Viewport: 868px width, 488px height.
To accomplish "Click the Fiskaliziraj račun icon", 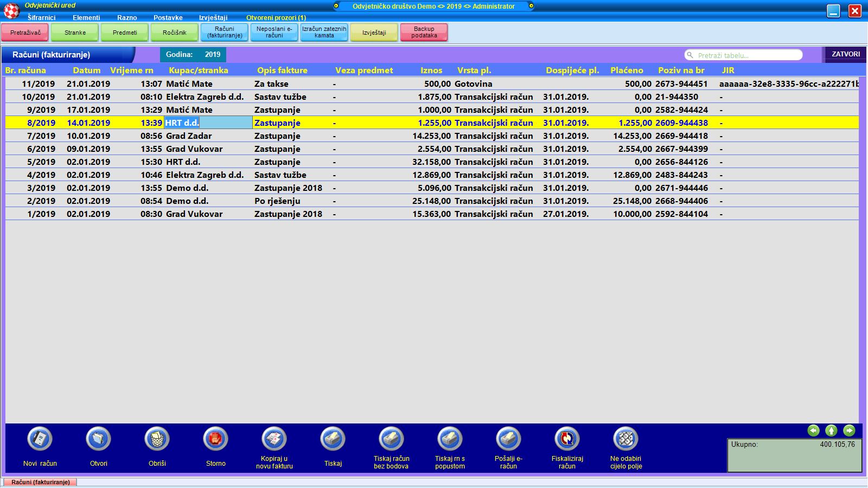I will click(x=567, y=439).
